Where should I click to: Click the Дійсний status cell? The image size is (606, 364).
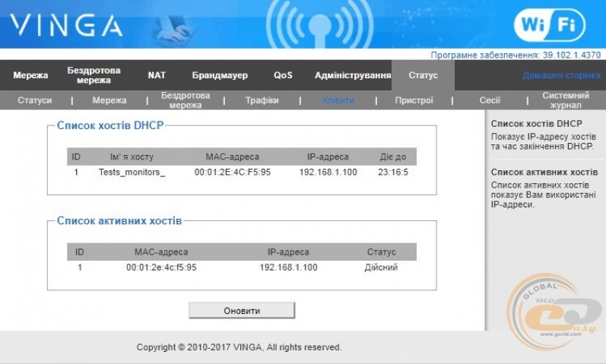(381, 267)
